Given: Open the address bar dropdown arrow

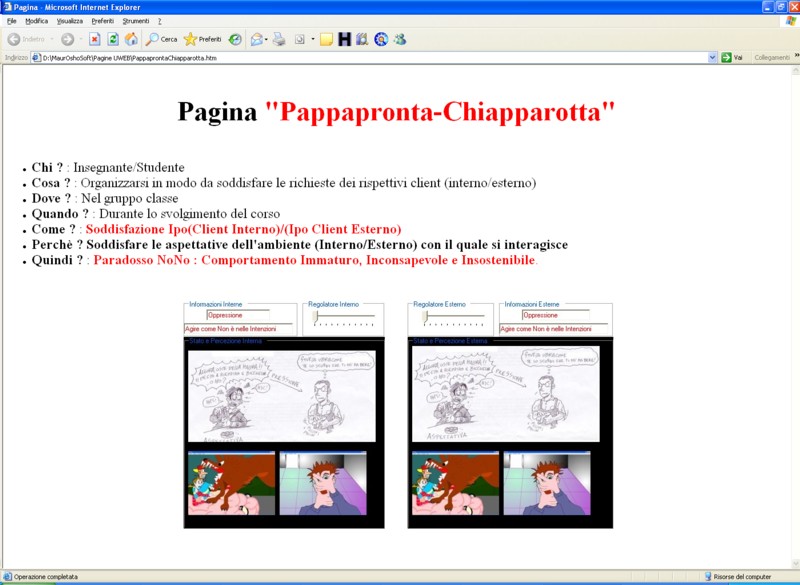Looking at the screenshot, I should pyautogui.click(x=712, y=58).
